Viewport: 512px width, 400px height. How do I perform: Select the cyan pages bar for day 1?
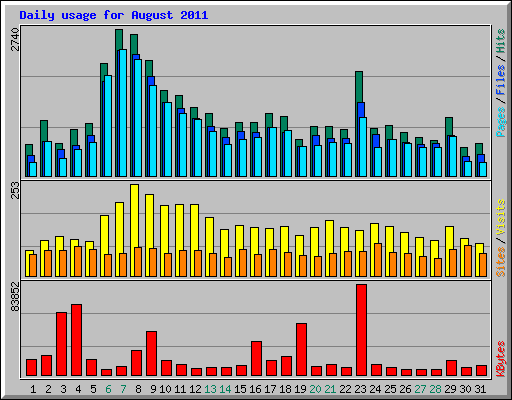coord(33,169)
